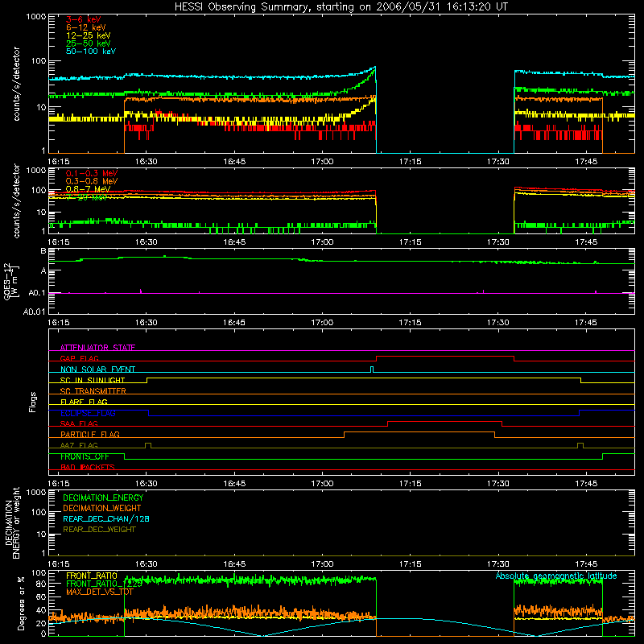Select the 17:15 tick label under the decimation plot
The height and width of the screenshot is (644, 644).
point(410,564)
